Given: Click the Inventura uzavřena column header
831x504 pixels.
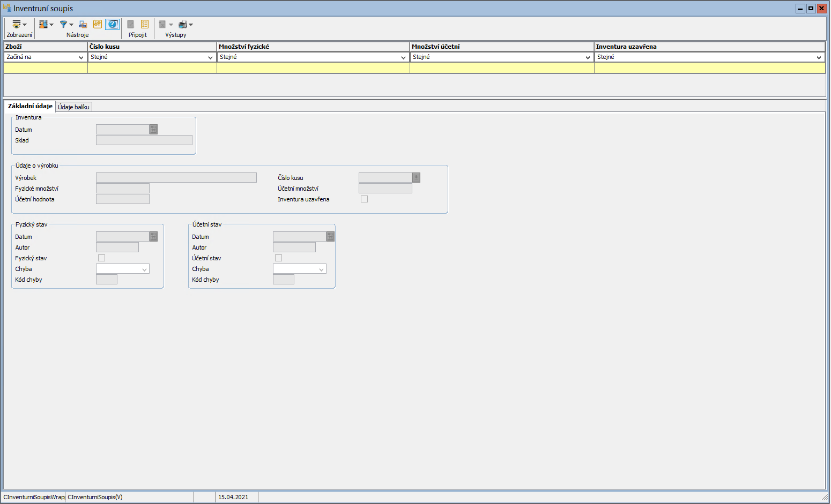Looking at the screenshot, I should coord(709,47).
